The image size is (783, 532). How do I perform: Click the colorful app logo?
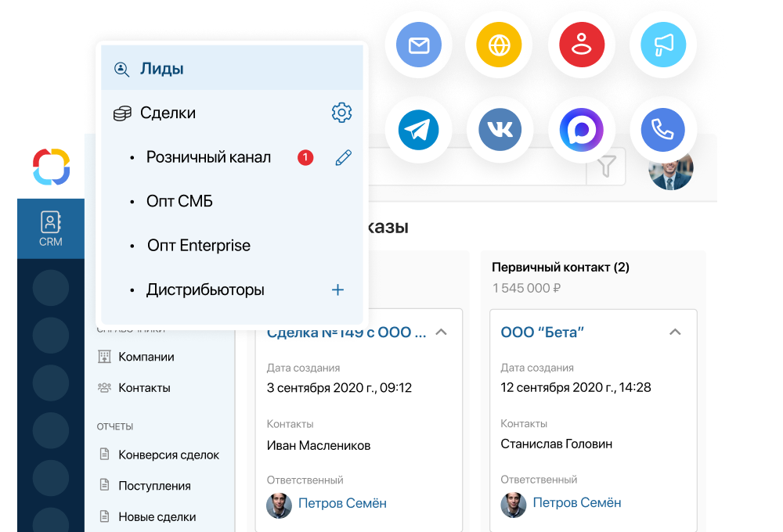(52, 167)
